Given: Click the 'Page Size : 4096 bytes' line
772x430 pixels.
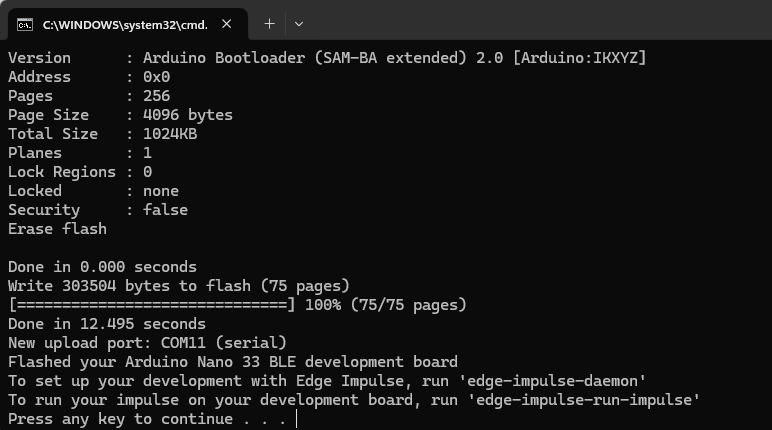Looking at the screenshot, I should click(120, 115).
